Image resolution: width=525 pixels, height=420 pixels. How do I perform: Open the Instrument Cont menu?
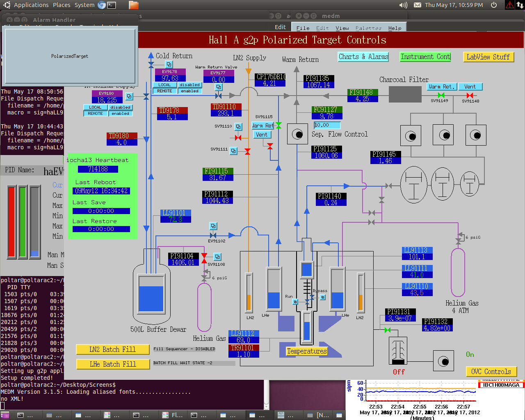click(425, 57)
